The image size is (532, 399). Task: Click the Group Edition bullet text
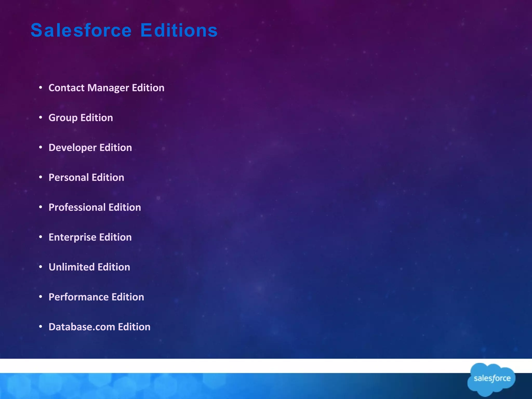click(x=81, y=118)
